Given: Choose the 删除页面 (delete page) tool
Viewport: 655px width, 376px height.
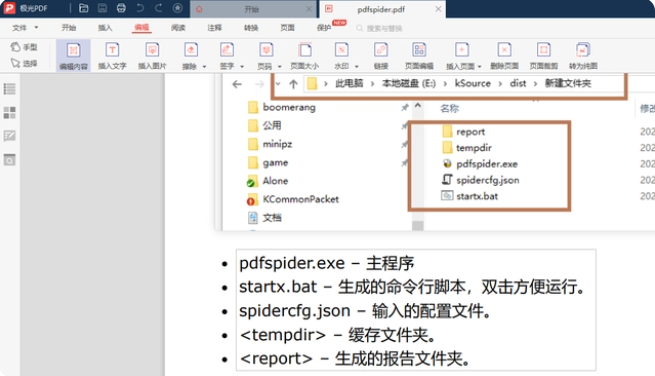Looking at the screenshot, I should [504, 56].
